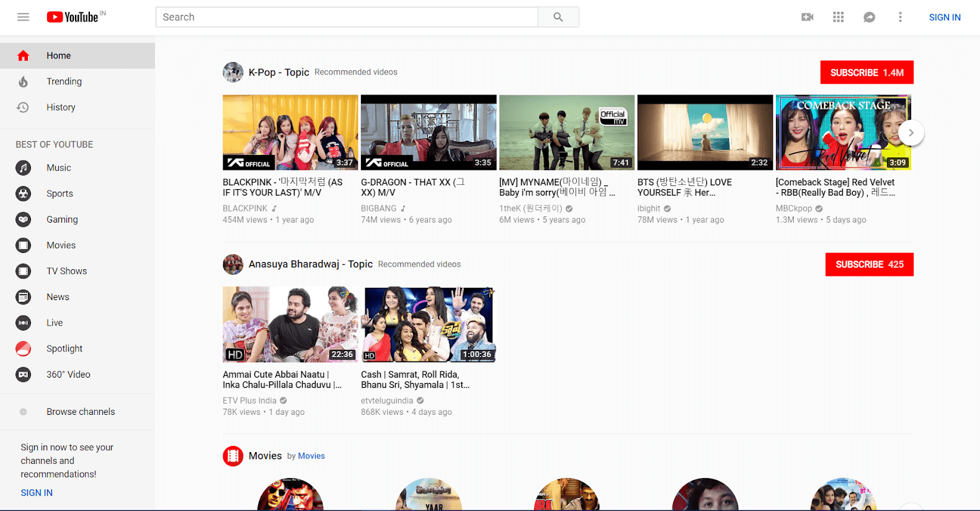Image resolution: width=980 pixels, height=511 pixels.
Task: Click the 360° Video headset icon
Action: [23, 375]
